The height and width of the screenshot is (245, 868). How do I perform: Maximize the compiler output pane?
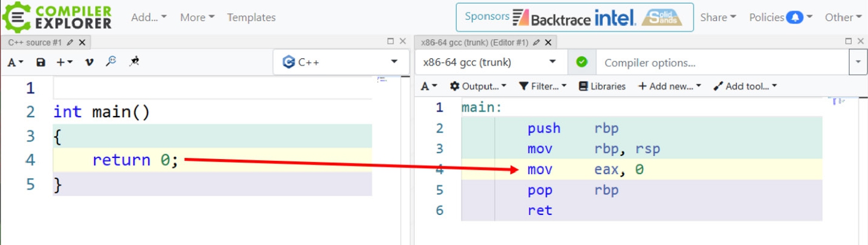tap(848, 41)
